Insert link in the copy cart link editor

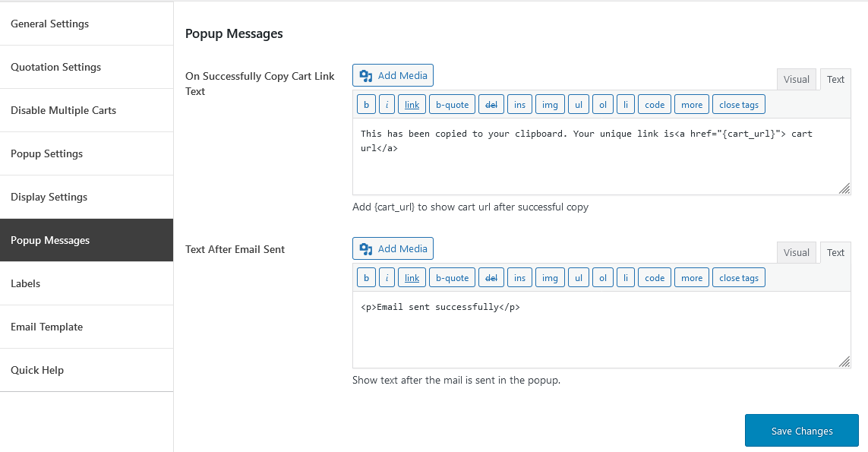click(412, 104)
